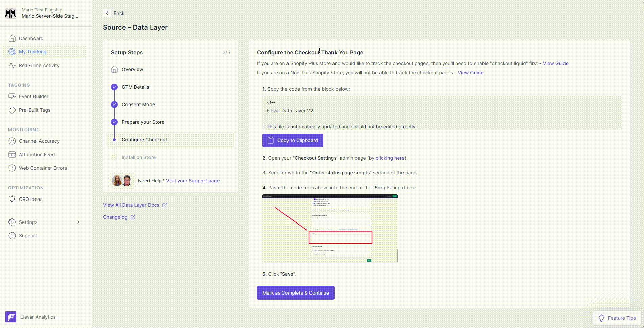644x328 pixels.
Task: Open Pre-Built Tags section
Action: coord(45,110)
